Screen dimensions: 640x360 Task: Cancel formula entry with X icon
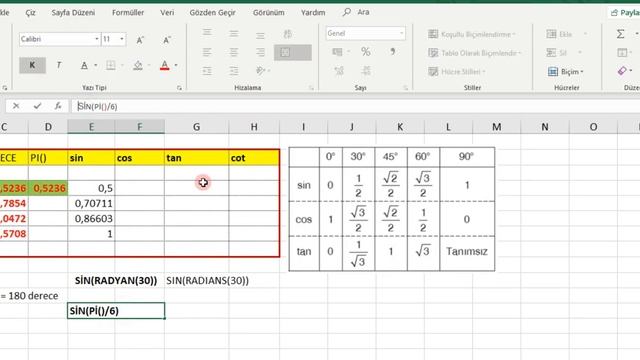coord(16,106)
